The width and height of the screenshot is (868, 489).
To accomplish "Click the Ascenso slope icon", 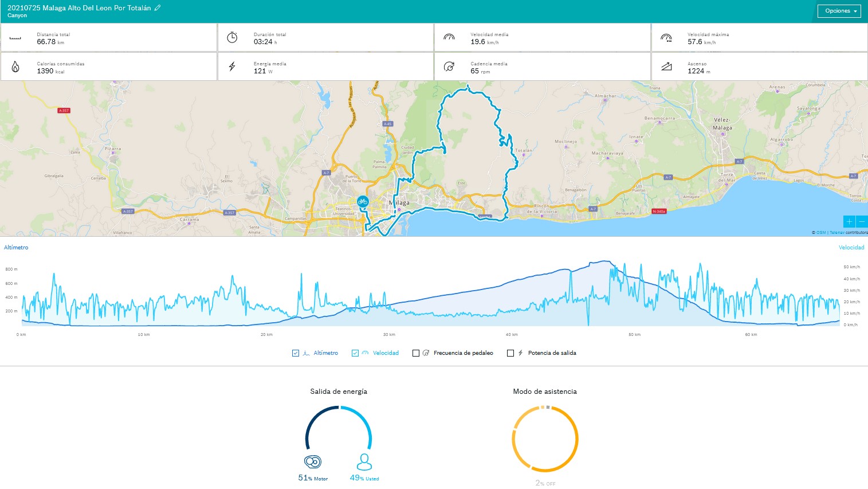I will click(x=666, y=67).
